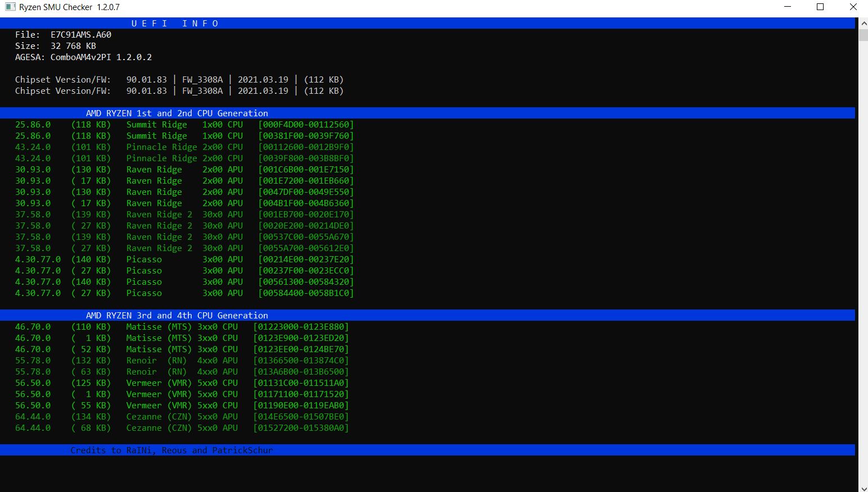Close the Ryzen SMU Checker window

852,7
